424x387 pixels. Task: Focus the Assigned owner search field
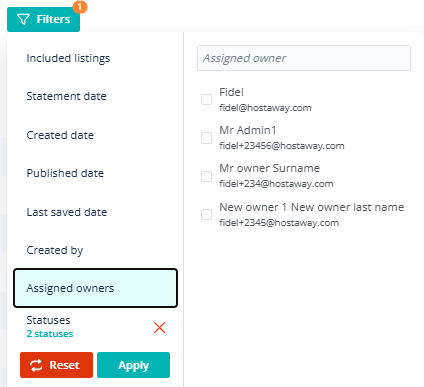tap(304, 58)
